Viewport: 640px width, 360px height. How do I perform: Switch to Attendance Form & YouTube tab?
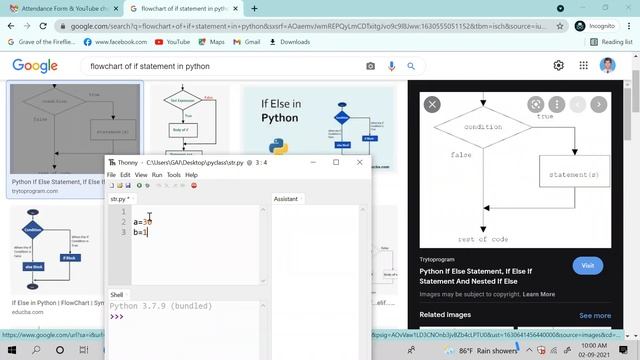[64, 9]
